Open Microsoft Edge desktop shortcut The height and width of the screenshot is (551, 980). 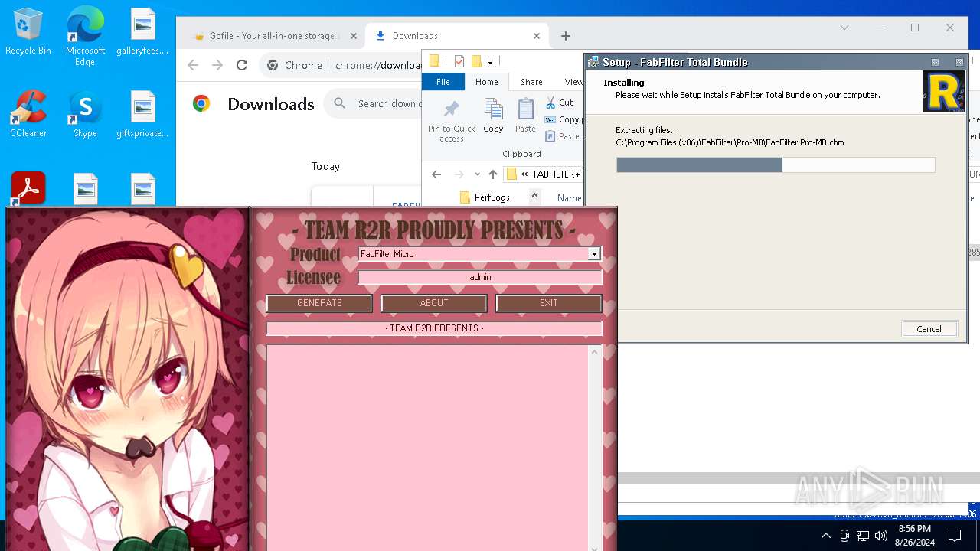coord(85,36)
